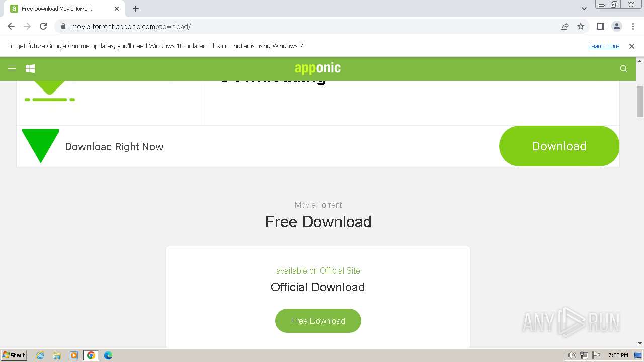
Task: Click the Movie Torrent subtitle text
Action: point(318,205)
